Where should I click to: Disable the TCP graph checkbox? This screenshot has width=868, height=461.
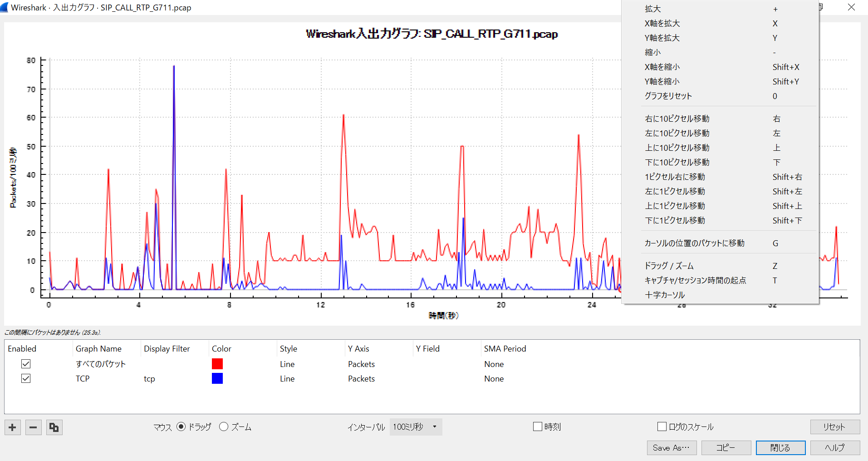click(26, 378)
